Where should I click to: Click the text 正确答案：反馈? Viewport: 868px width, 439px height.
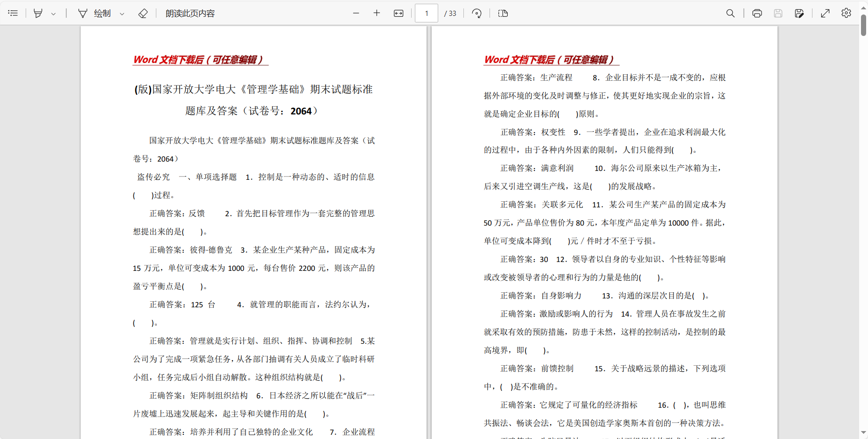177,213
